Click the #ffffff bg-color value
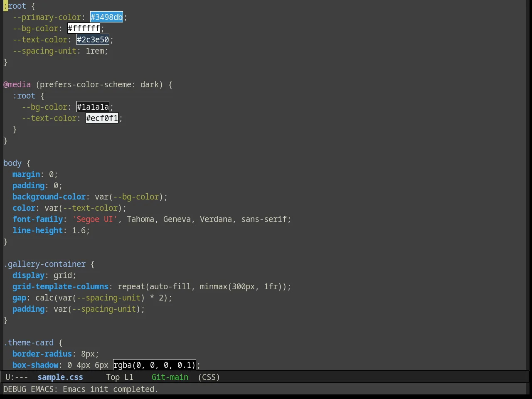Image resolution: width=532 pixels, height=399 pixels. click(84, 28)
